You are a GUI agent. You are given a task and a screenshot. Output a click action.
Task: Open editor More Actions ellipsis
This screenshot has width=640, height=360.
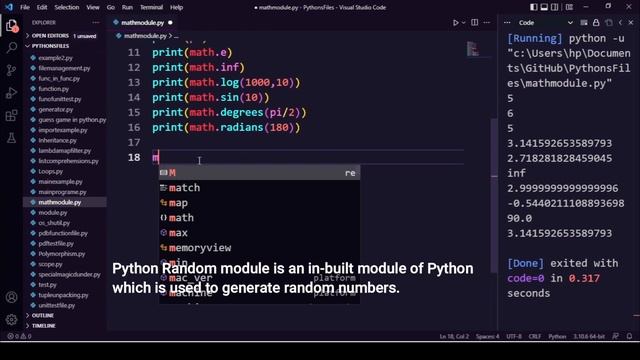[487, 23]
